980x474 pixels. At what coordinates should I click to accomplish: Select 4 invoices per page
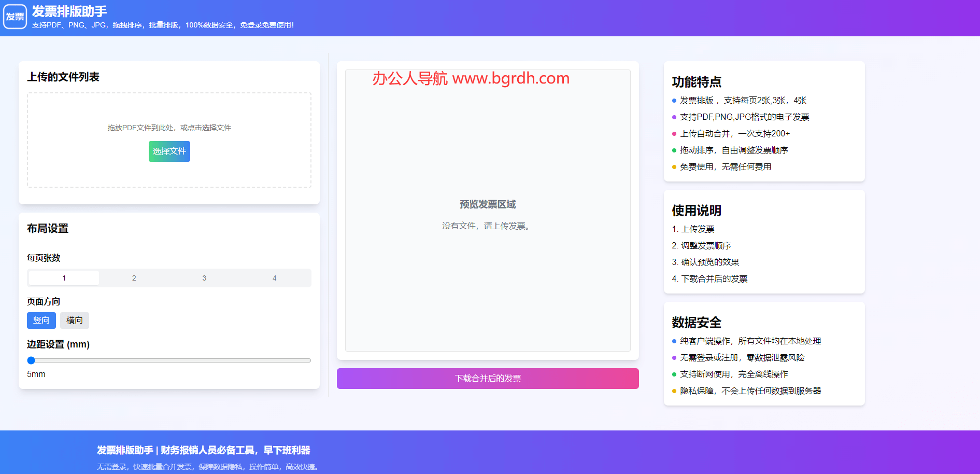point(274,278)
